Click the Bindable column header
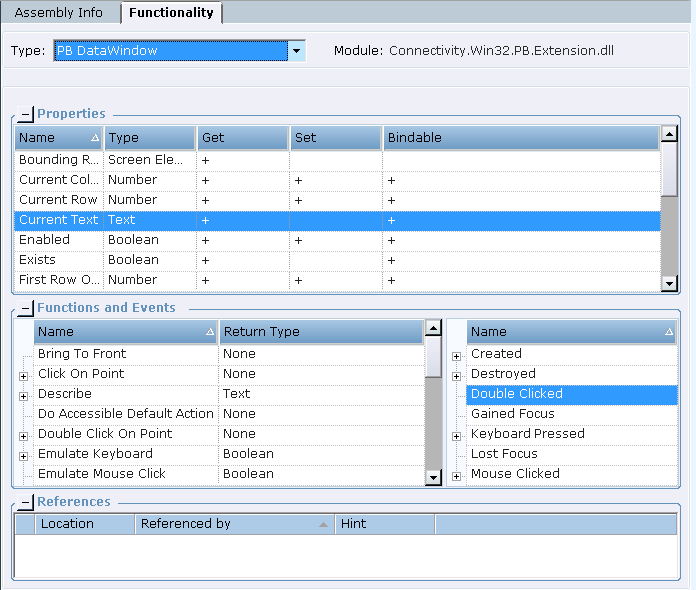Screen dimensions: 696x590 coord(521,138)
